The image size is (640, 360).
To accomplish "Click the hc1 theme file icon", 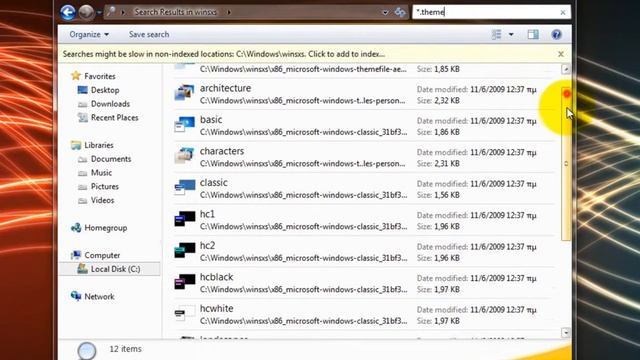I will 184,218.
